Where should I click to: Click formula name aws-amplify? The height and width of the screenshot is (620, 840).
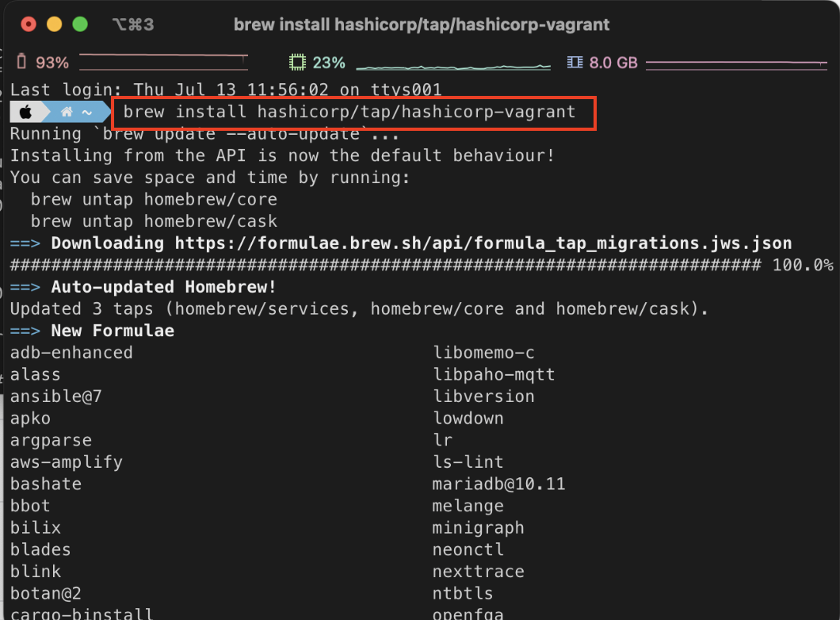click(x=67, y=462)
